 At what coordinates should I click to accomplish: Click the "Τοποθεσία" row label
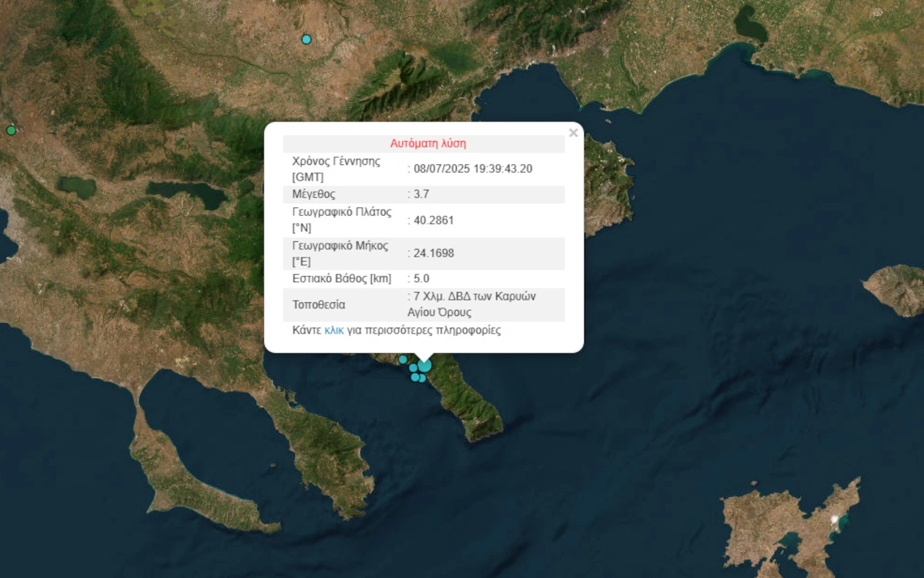(319, 304)
